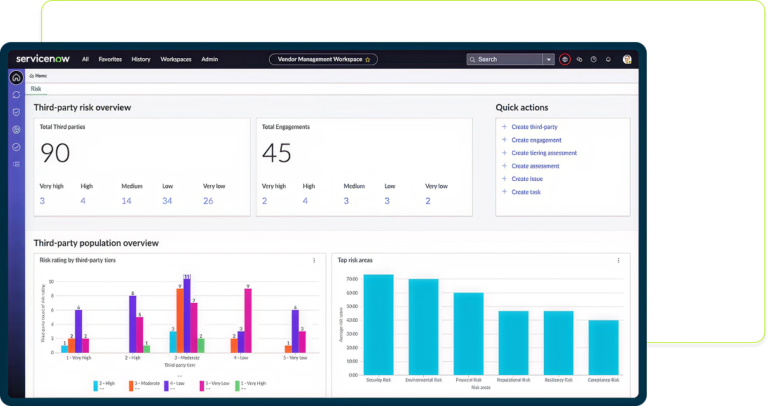Open the list icon in the sidebar
Viewport: 768px width, 406px height.
click(16, 164)
